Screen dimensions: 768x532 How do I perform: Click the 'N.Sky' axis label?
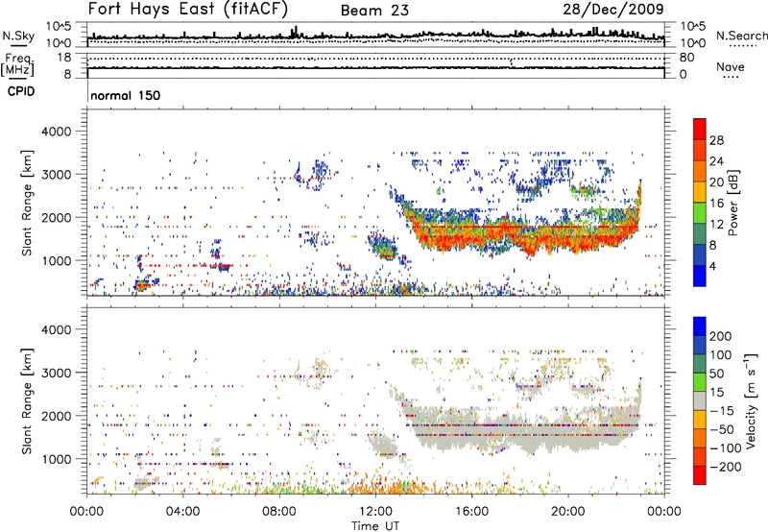tap(18, 36)
